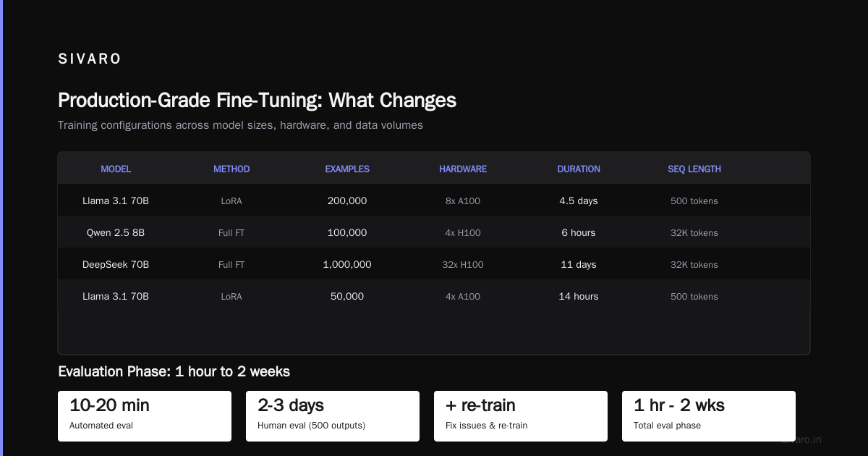Click the '2-3 days' value
The width and height of the screenshot is (868, 456).
(291, 405)
